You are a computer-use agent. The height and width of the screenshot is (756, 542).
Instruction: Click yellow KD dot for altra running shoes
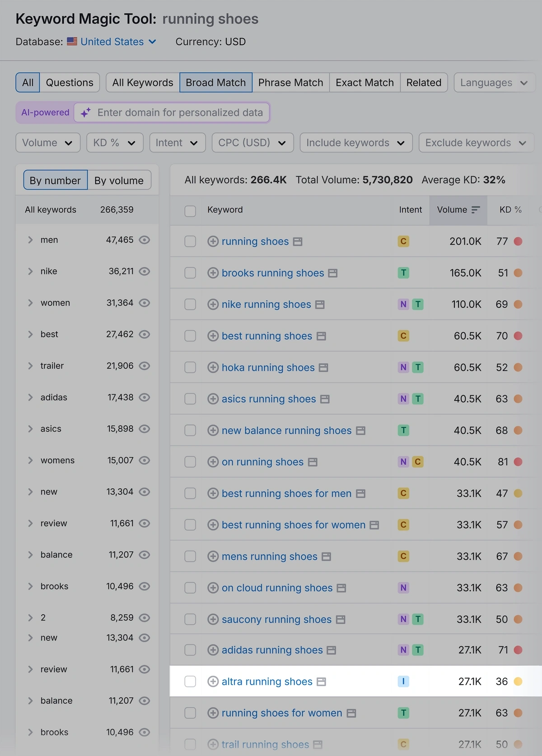[x=518, y=682]
